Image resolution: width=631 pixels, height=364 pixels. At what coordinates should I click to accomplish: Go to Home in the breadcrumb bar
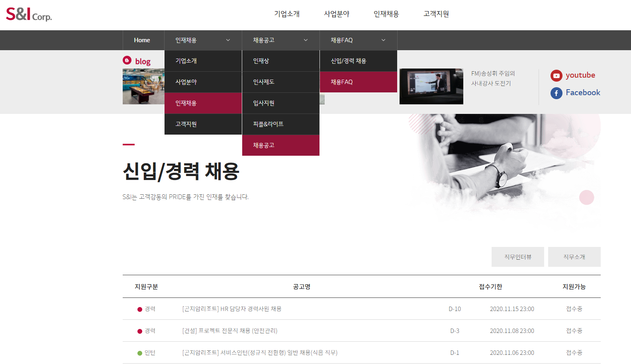(142, 40)
